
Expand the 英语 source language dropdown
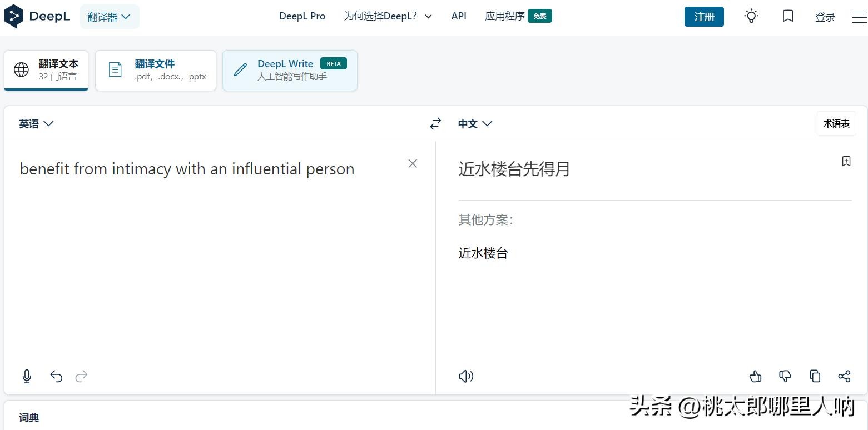coord(36,123)
